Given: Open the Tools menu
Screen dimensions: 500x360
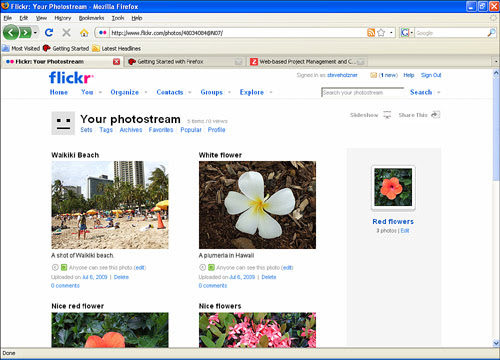Looking at the screenshot, I should [x=118, y=18].
